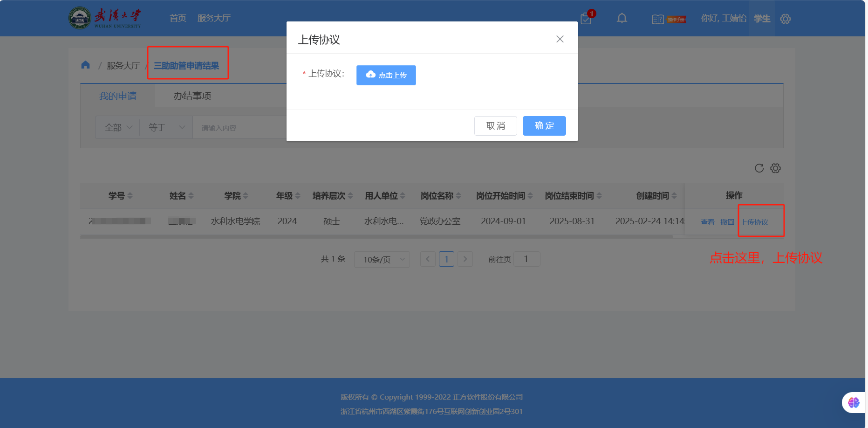
Task: Click the 请输入内容 search input field
Action: click(240, 128)
